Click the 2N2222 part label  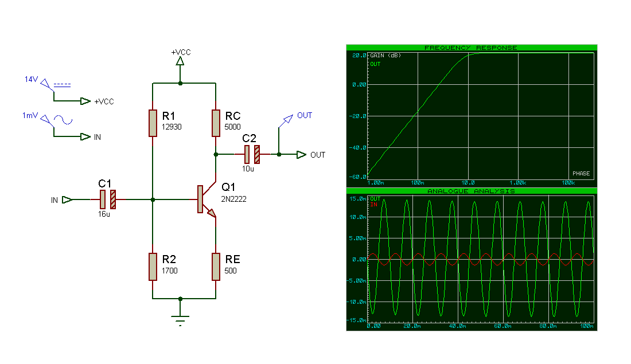click(x=233, y=199)
